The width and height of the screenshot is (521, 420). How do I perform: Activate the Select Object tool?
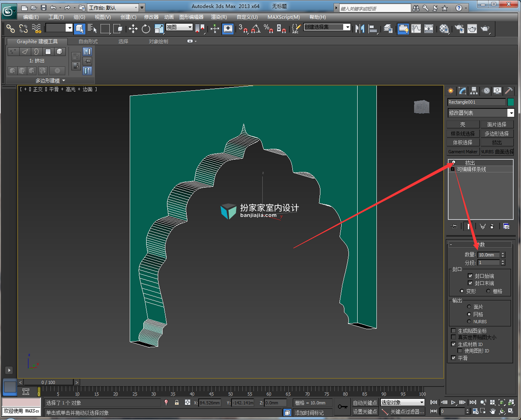(80, 28)
